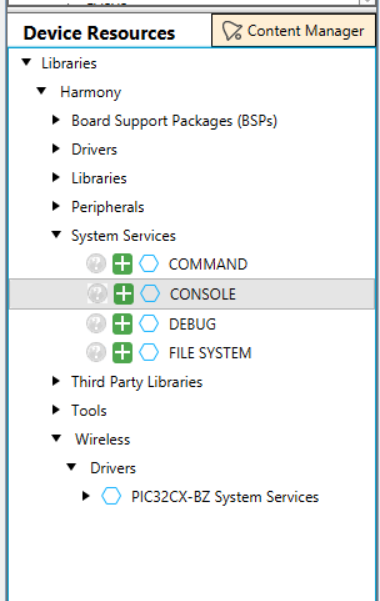This screenshot has height=601, width=380.
Task: Expand the Third Party Libraries node
Action: click(x=56, y=381)
